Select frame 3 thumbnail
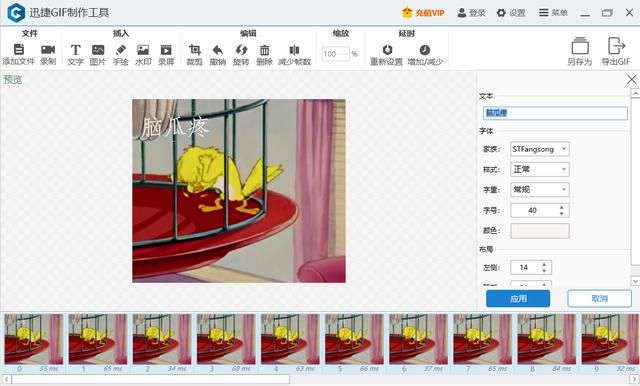The height and width of the screenshot is (386, 640). point(226,339)
